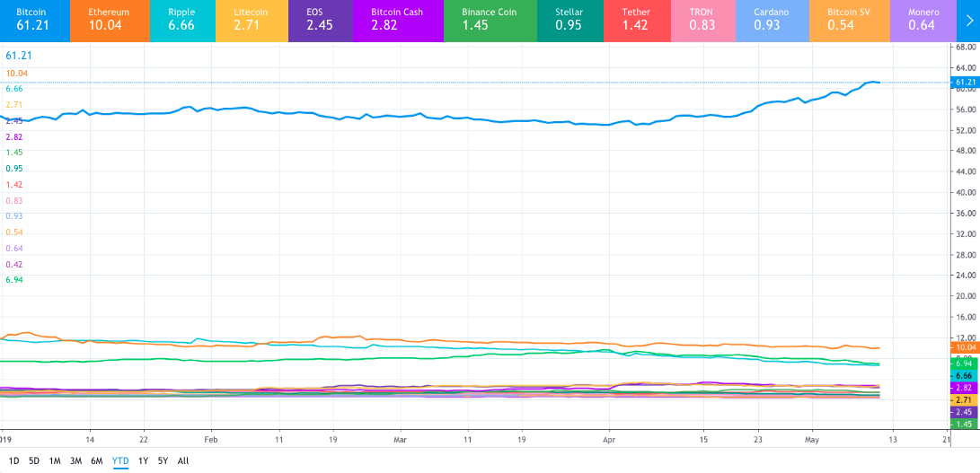The width and height of the screenshot is (980, 473).
Task: Click the green 1.45 legend value
Action: click(13, 153)
